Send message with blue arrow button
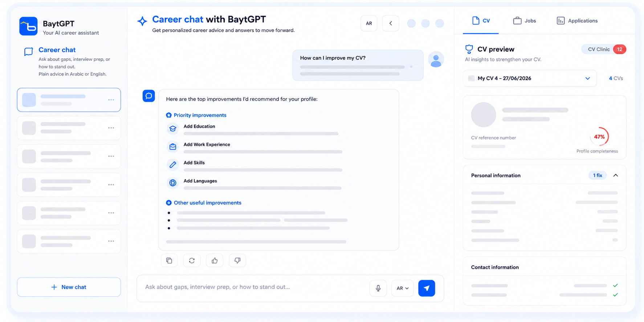Screen dimensions: 644x322 coord(427,288)
